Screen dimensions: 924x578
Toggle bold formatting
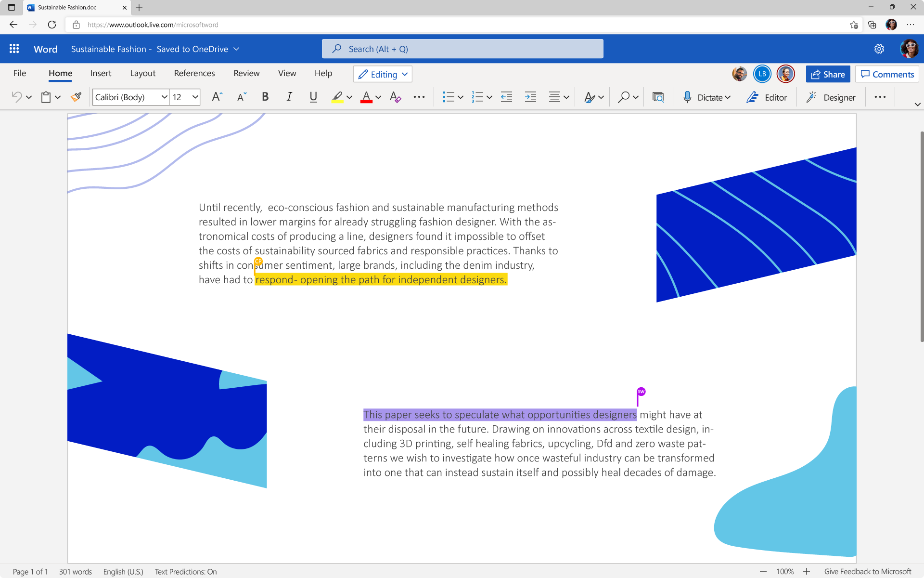coord(265,97)
